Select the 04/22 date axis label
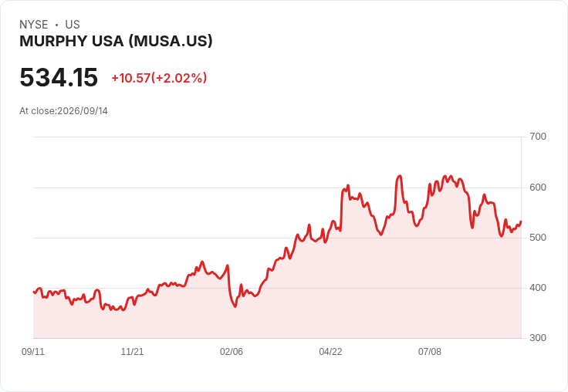Screen dimensions: 568x392 330,351
